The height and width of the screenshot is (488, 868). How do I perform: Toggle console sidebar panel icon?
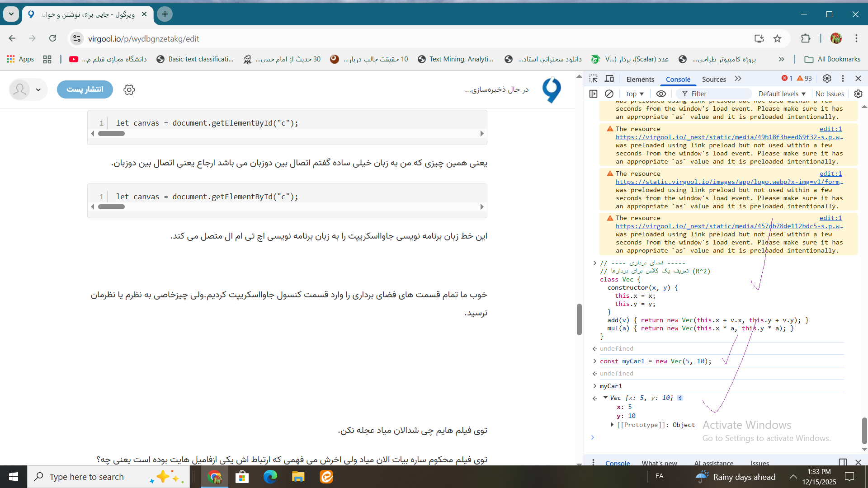pos(594,94)
